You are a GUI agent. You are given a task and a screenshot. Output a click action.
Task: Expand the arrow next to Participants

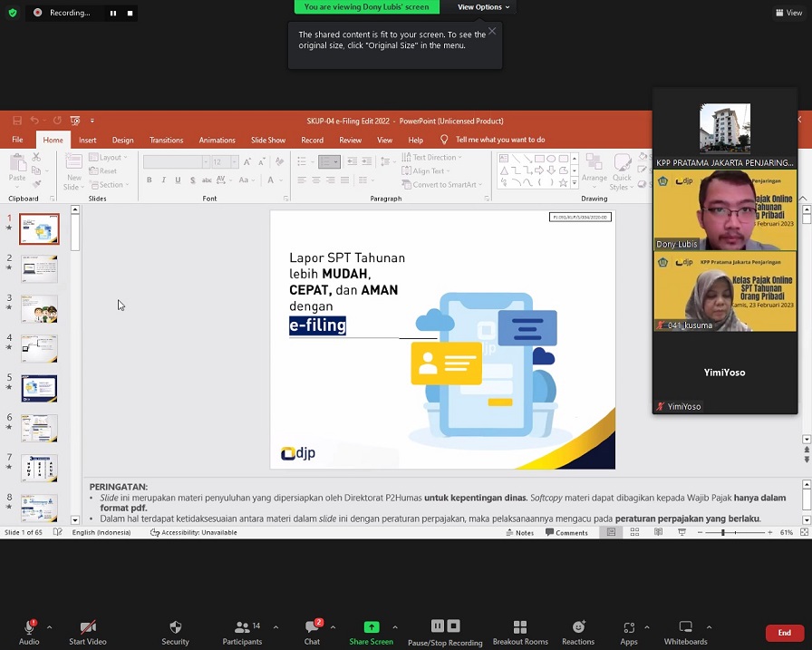(275, 627)
